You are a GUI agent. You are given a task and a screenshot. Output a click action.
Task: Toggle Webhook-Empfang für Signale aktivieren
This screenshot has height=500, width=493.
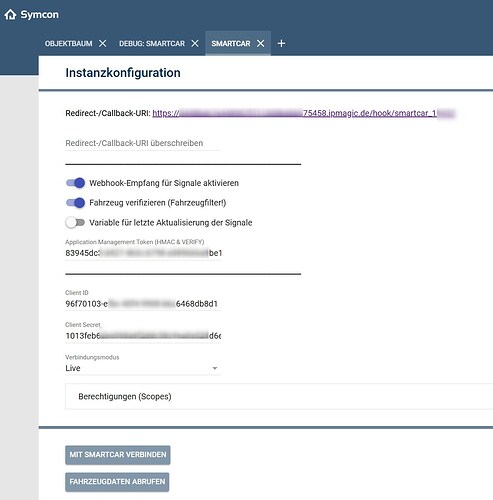coord(75,183)
